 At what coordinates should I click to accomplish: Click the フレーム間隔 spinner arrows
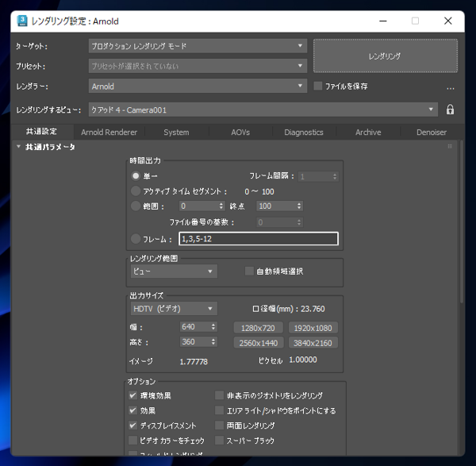335,176
